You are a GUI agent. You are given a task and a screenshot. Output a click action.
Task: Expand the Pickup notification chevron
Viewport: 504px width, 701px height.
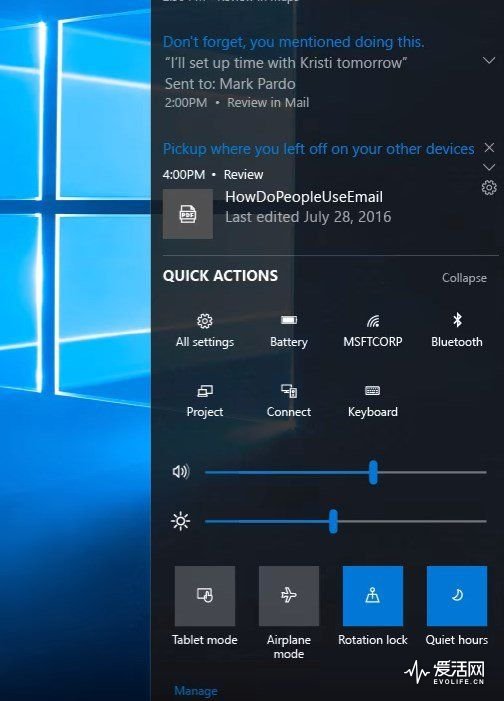pos(489,167)
